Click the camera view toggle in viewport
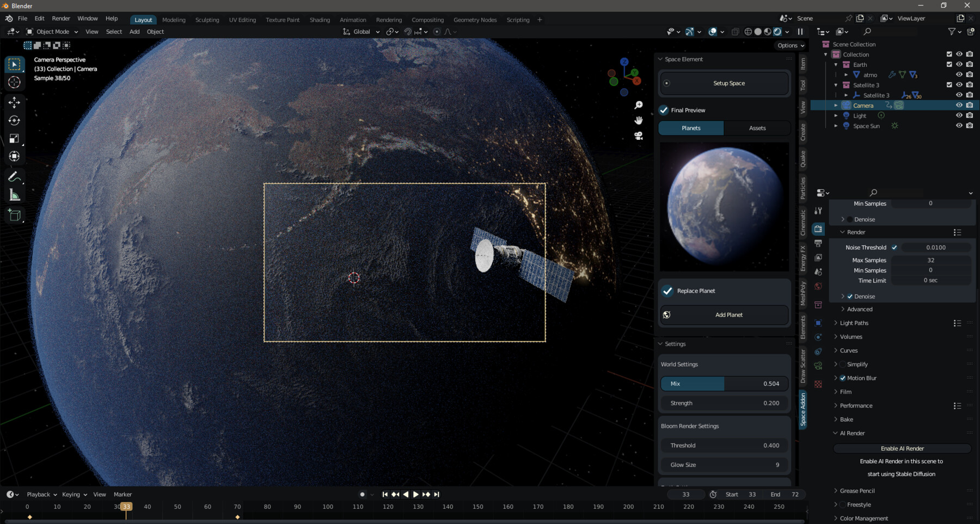The image size is (980, 524). coord(638,137)
